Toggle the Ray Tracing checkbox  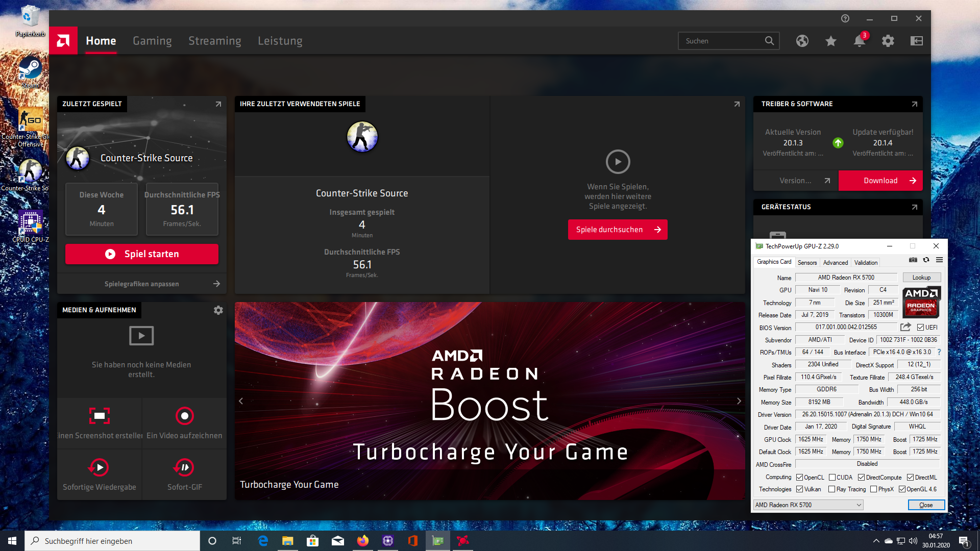831,489
